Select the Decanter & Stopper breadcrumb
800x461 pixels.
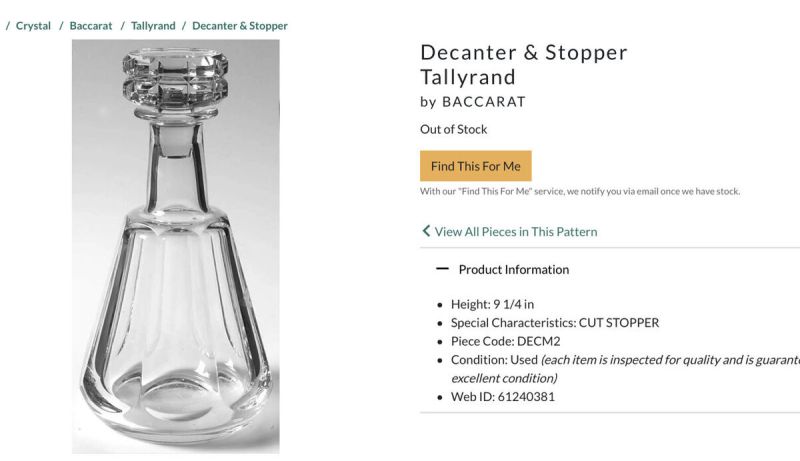coord(240,26)
